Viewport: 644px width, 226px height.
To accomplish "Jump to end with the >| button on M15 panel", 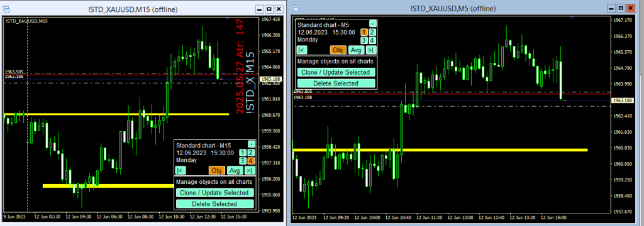I will point(249,170).
